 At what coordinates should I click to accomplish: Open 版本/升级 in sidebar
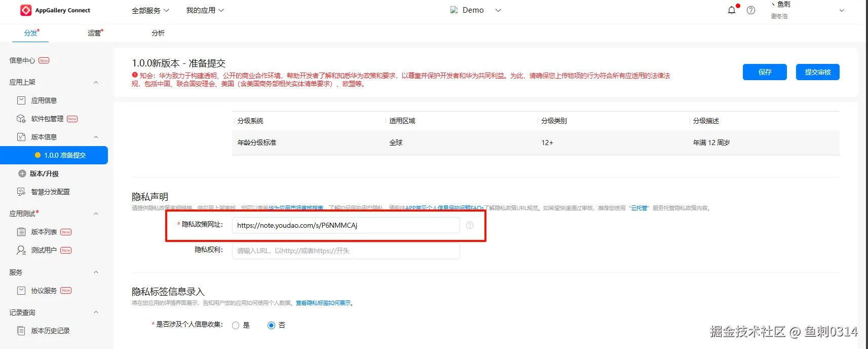[x=44, y=173]
